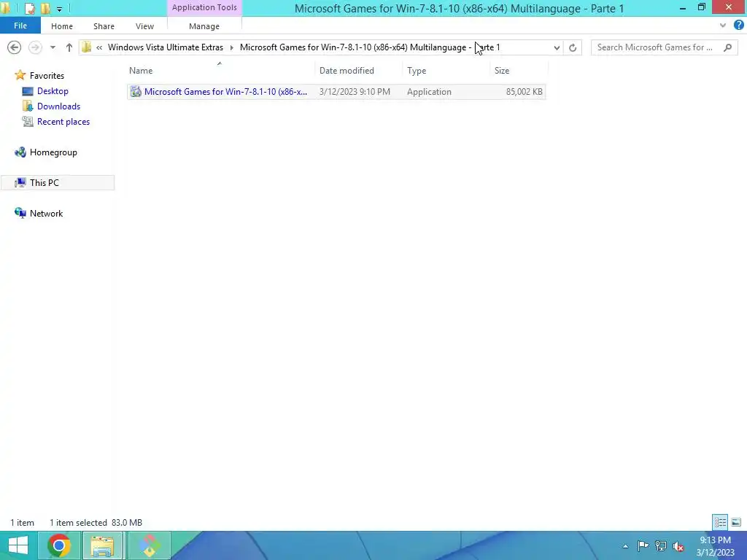Click File Explorer on the taskbar
This screenshot has height=560, width=747.
[102, 545]
